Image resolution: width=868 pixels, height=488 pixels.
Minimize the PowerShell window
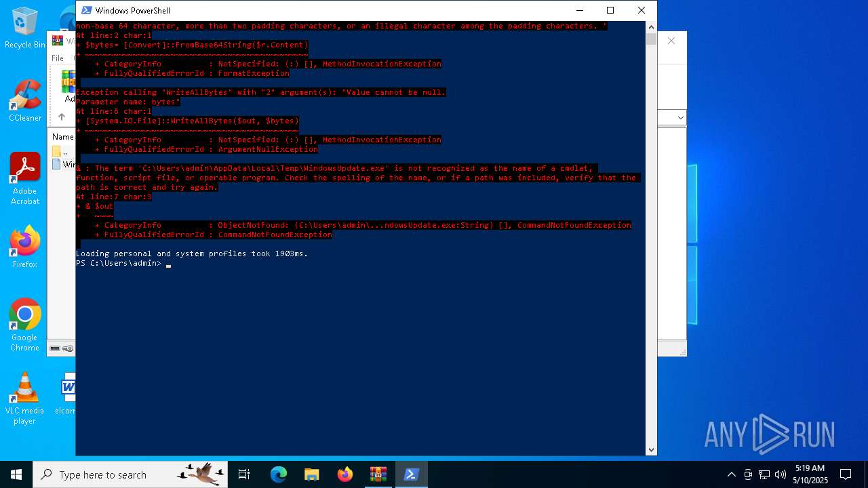pyautogui.click(x=580, y=10)
